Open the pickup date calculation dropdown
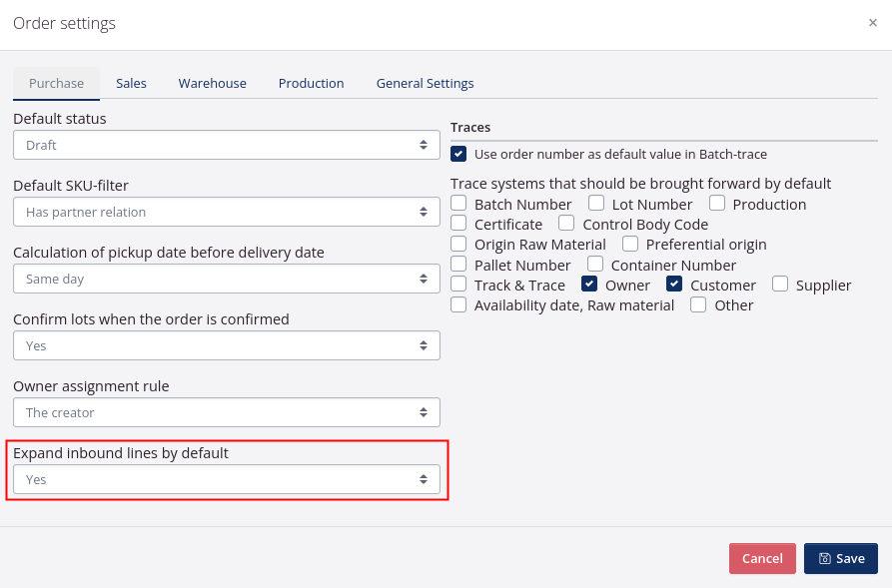892x588 pixels. (226, 279)
